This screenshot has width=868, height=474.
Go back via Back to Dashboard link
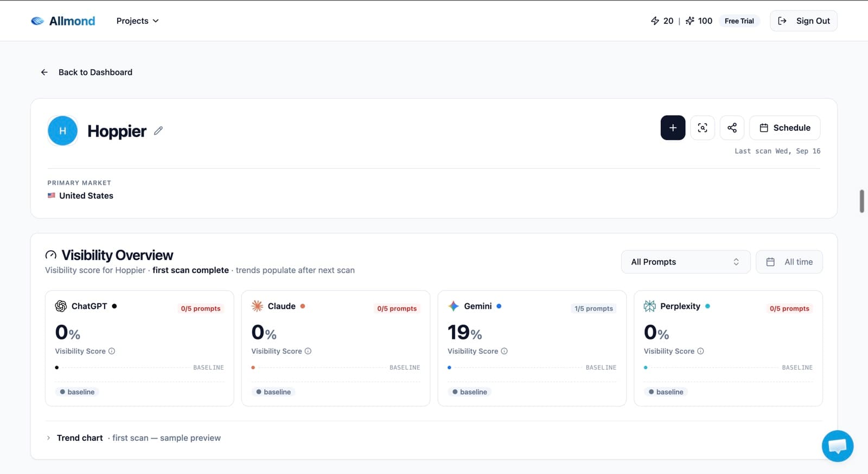click(86, 72)
